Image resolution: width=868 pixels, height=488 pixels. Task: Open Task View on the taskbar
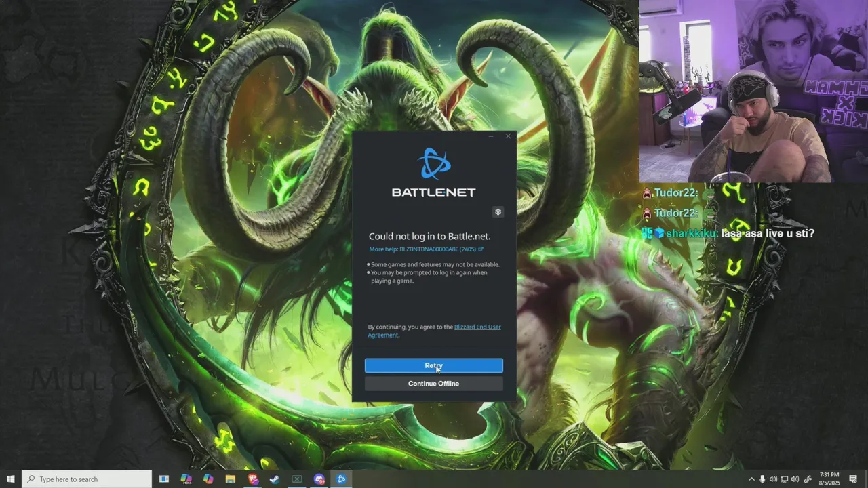point(164,479)
